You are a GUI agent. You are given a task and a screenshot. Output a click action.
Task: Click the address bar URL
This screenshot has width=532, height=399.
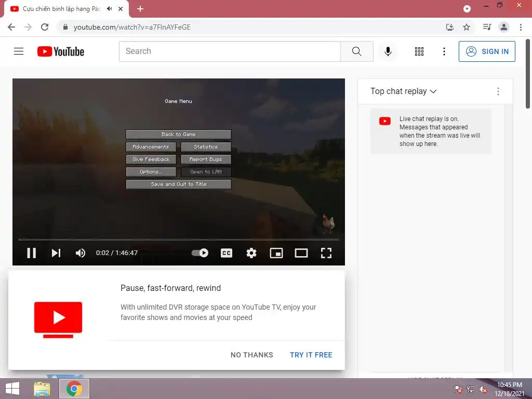132,27
